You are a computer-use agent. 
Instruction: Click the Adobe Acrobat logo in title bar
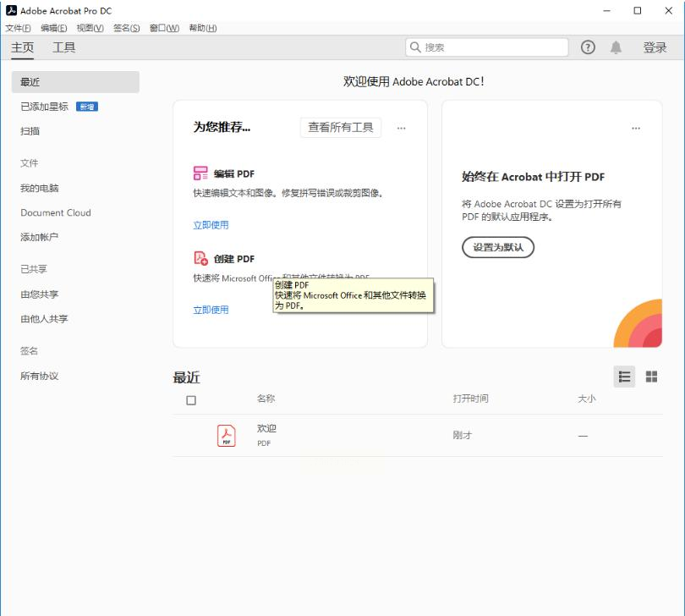coord(11,10)
